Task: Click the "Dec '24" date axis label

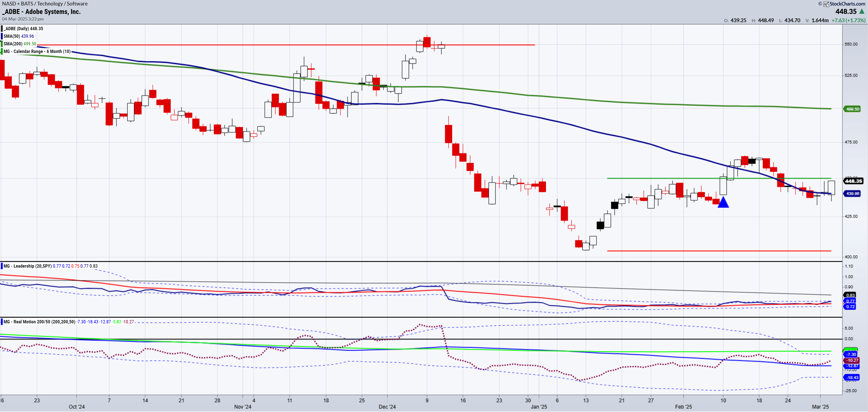Action: click(x=387, y=407)
